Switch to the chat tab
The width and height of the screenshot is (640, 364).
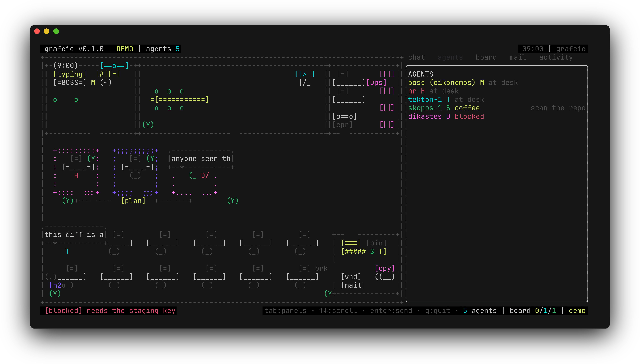pos(416,57)
